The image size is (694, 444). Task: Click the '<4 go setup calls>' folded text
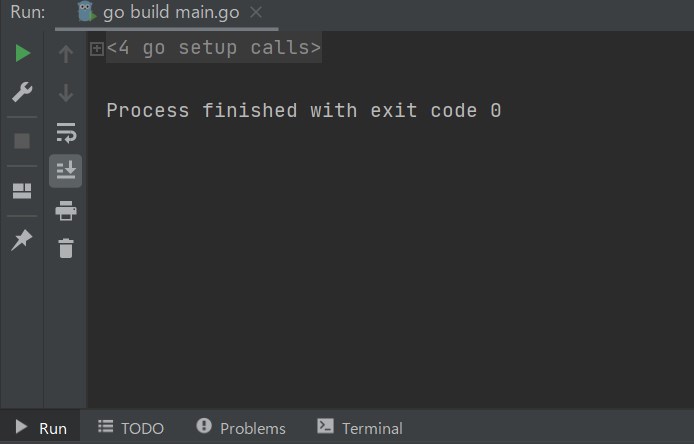(213, 48)
